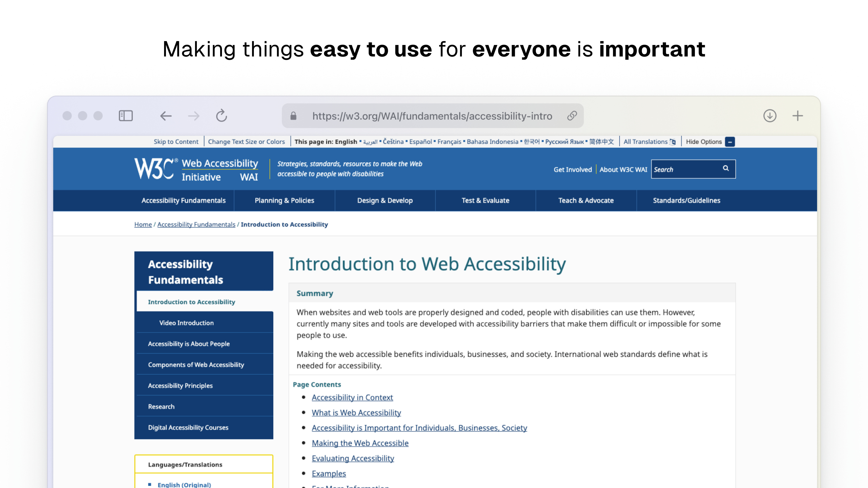Open All Translations link
This screenshot has height=488, width=868.
pos(645,142)
